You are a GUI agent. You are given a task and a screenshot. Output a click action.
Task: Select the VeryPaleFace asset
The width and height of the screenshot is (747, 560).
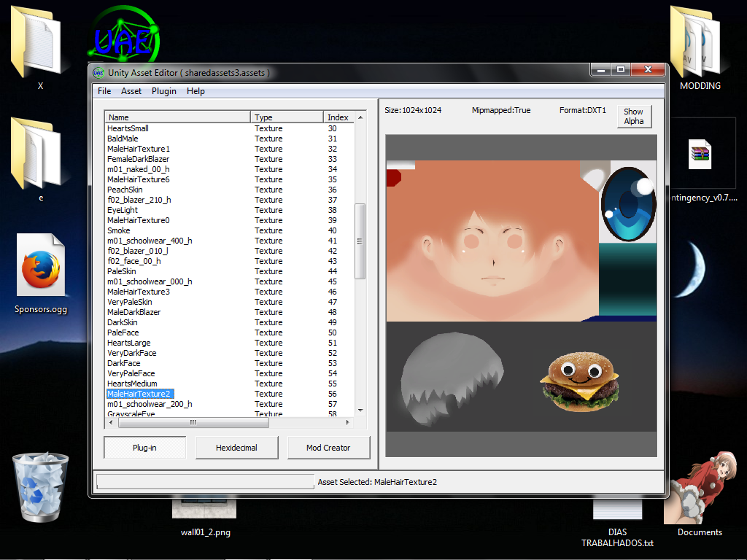[230, 373]
